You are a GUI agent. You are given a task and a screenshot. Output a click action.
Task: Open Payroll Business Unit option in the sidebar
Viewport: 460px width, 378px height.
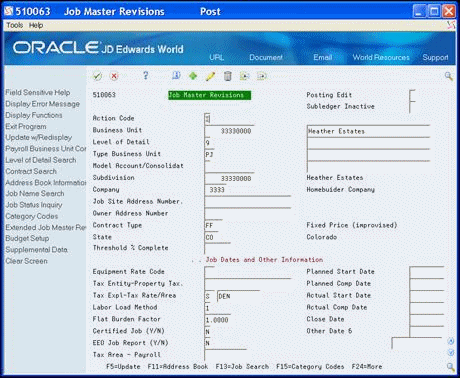[46, 149]
